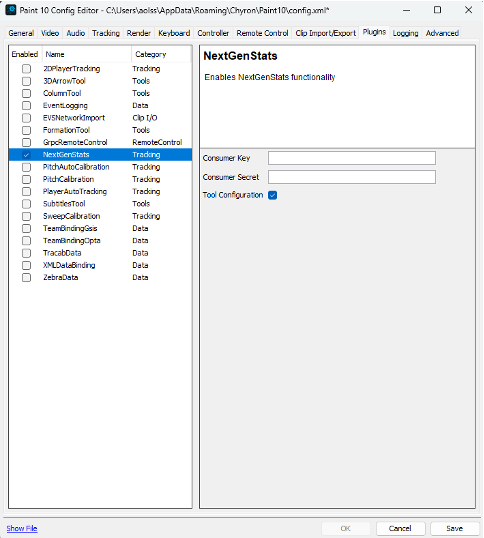This screenshot has width=484, height=538.
Task: Click the Paint 10 app icon in title bar
Action: (11, 10)
